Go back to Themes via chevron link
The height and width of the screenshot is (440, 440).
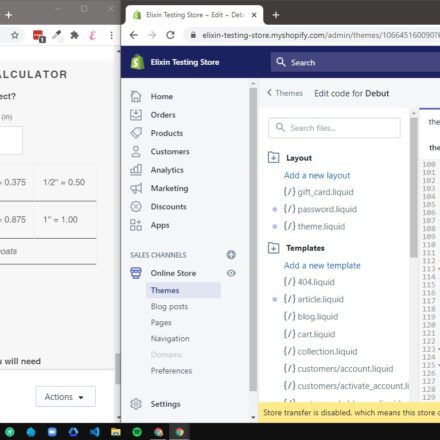(x=285, y=93)
